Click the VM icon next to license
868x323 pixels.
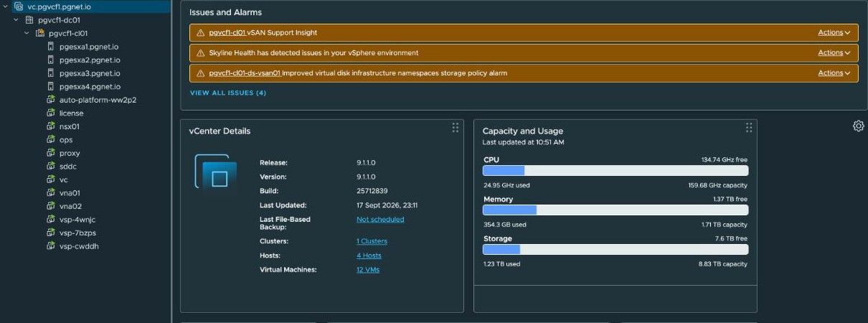51,113
